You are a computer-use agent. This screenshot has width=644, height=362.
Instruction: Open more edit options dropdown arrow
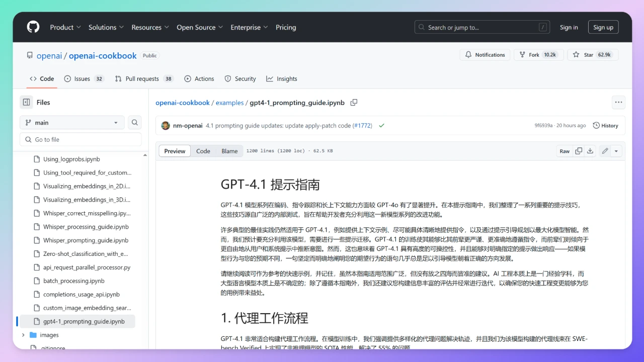tap(617, 151)
